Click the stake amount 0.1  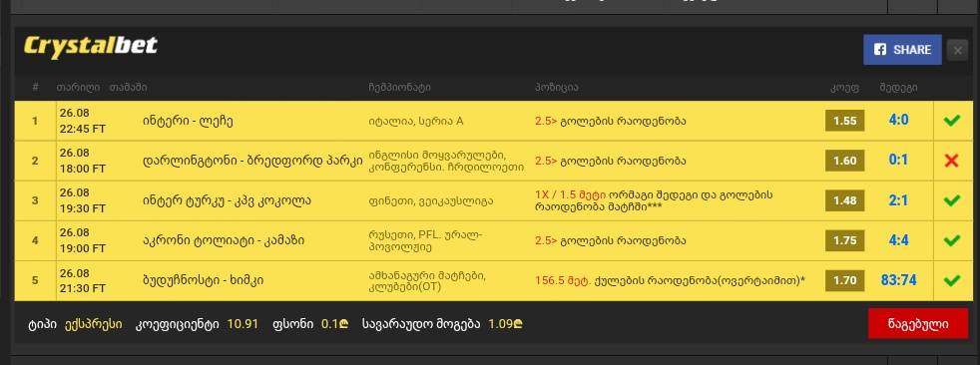click(335, 324)
